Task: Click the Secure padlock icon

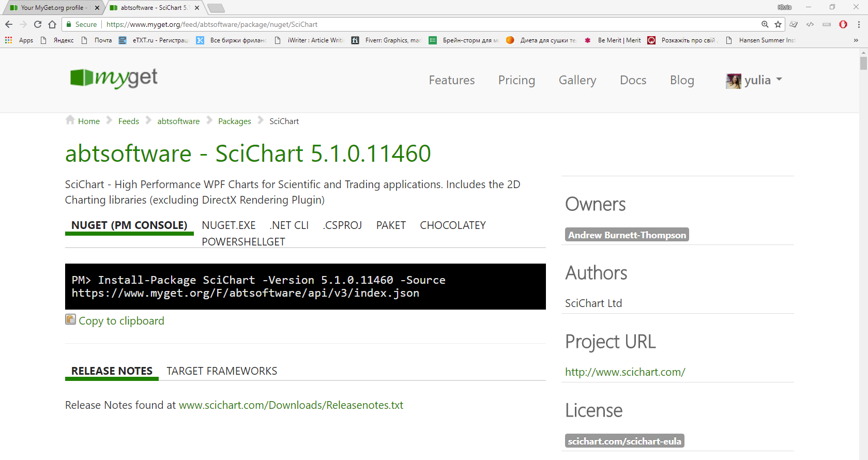Action: pyautogui.click(x=69, y=24)
